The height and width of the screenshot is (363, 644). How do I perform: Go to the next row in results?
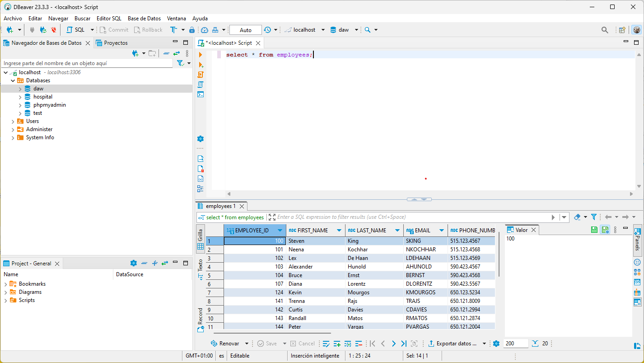tap(393, 344)
